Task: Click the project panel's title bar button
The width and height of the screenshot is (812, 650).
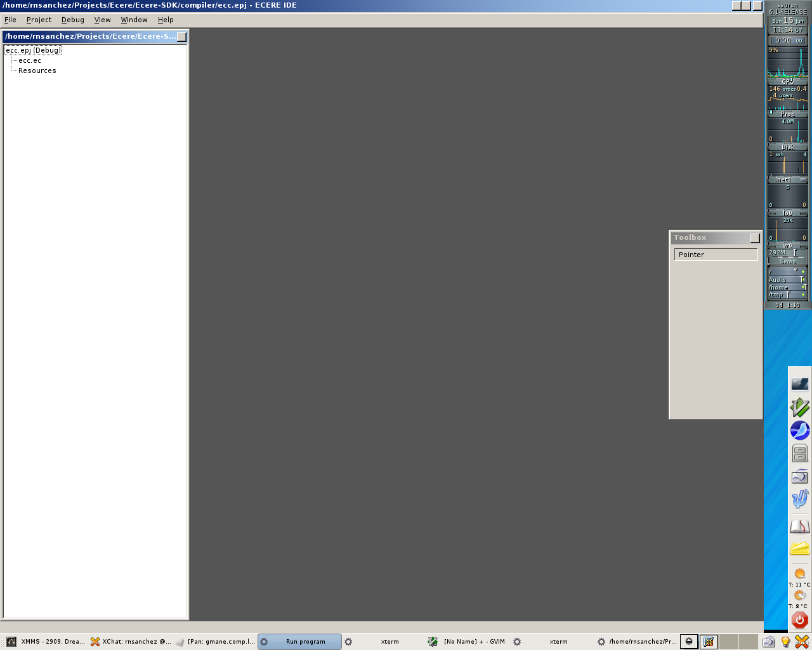Action: [181, 37]
